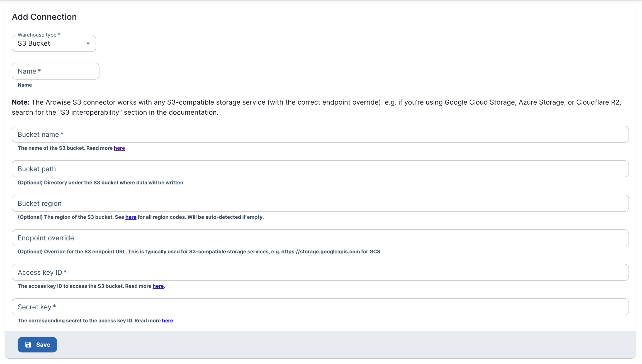Screen dimensions: 642x364
Task: Open the bucket name 'here' link
Action: [119, 148]
